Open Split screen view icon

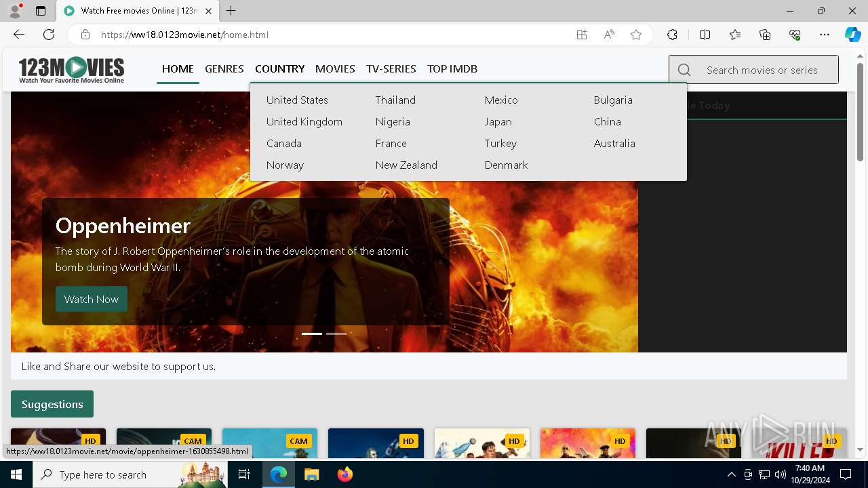click(705, 35)
